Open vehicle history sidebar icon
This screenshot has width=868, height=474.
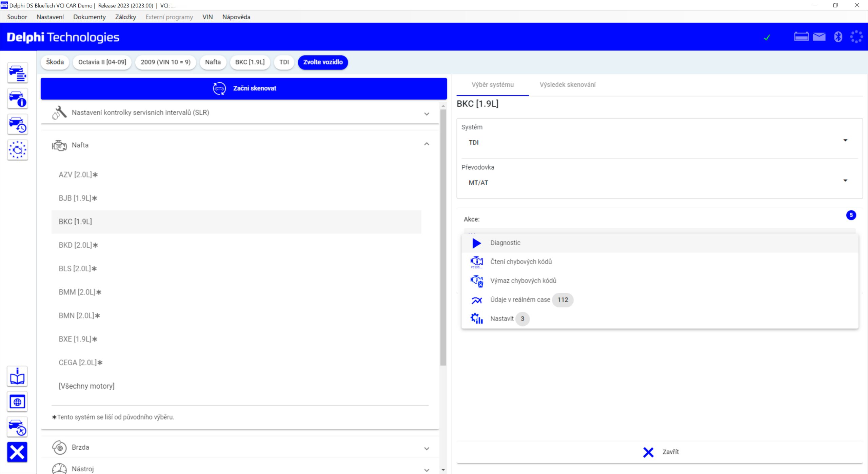point(18,124)
